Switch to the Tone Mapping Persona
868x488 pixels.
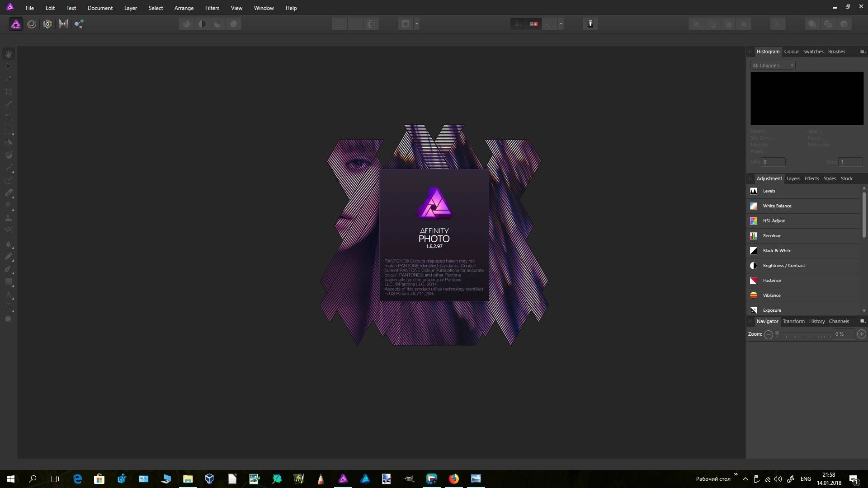click(63, 24)
